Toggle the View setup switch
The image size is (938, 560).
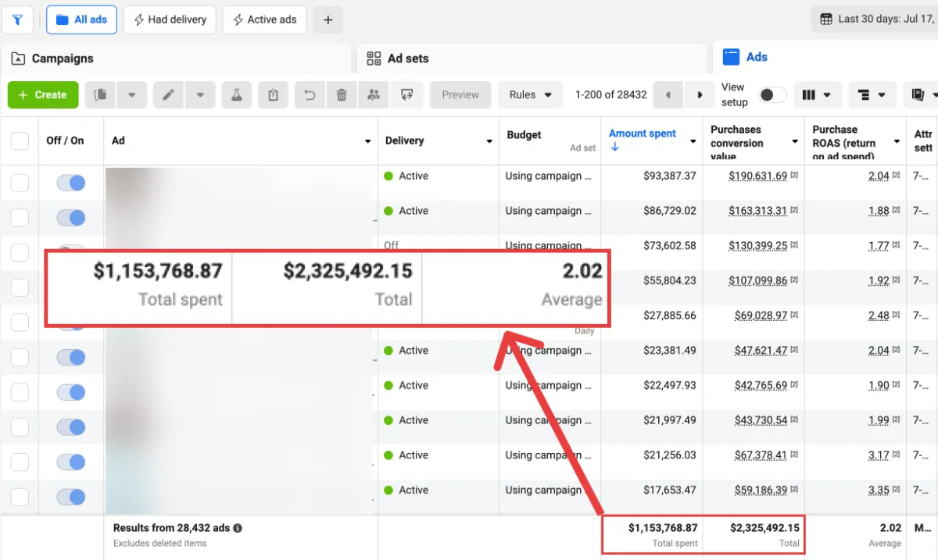pos(772,95)
